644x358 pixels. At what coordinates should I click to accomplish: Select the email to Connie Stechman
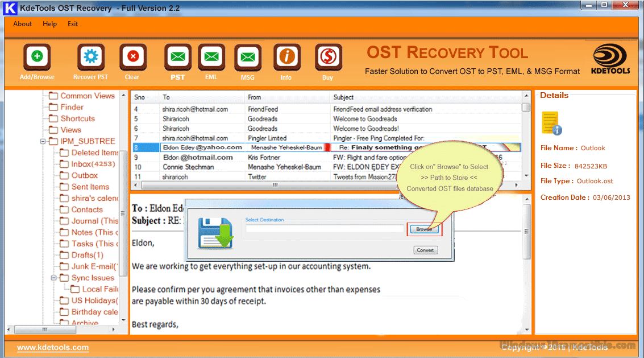[326, 167]
